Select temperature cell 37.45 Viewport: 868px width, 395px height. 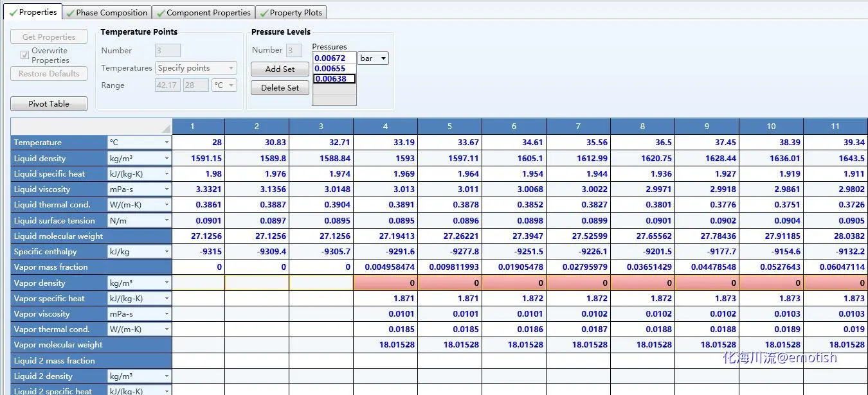[x=707, y=143]
